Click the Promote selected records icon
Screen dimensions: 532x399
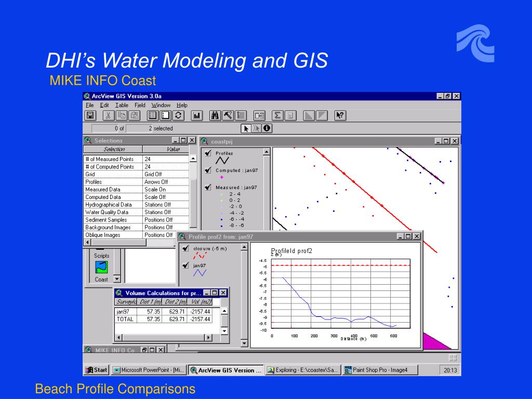pos(241,116)
